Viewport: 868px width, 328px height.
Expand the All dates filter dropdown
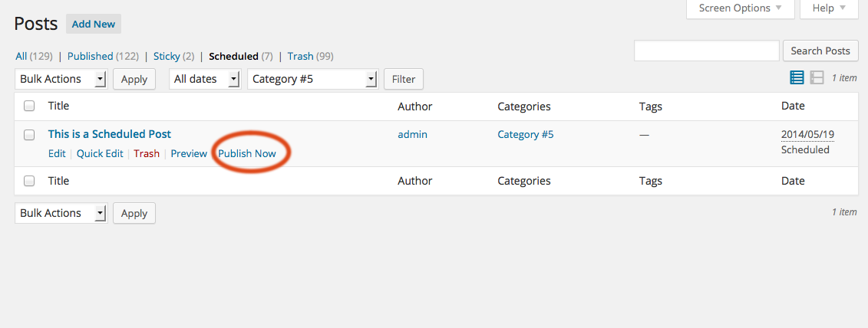(206, 79)
